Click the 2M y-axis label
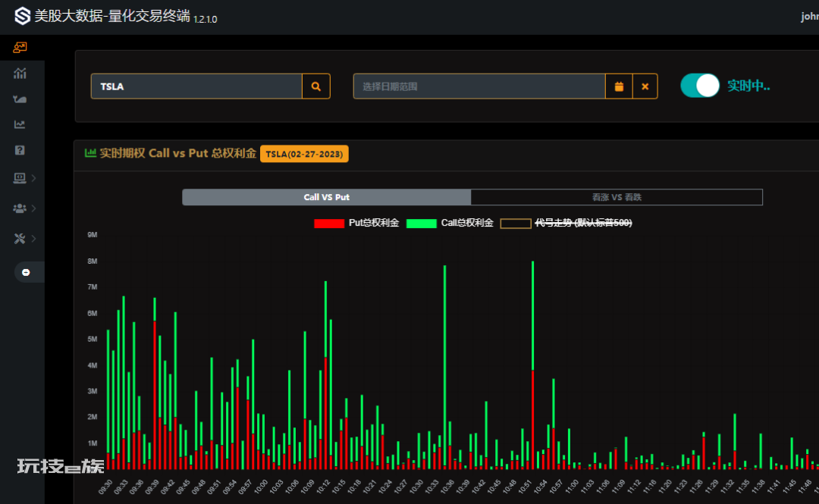The width and height of the screenshot is (819, 504). [93, 417]
